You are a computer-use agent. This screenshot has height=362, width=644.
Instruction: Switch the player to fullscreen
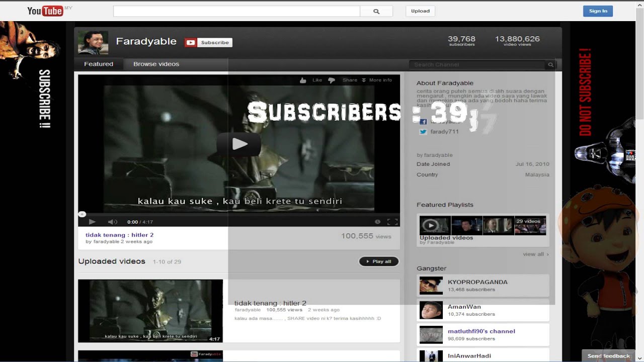[392, 222]
